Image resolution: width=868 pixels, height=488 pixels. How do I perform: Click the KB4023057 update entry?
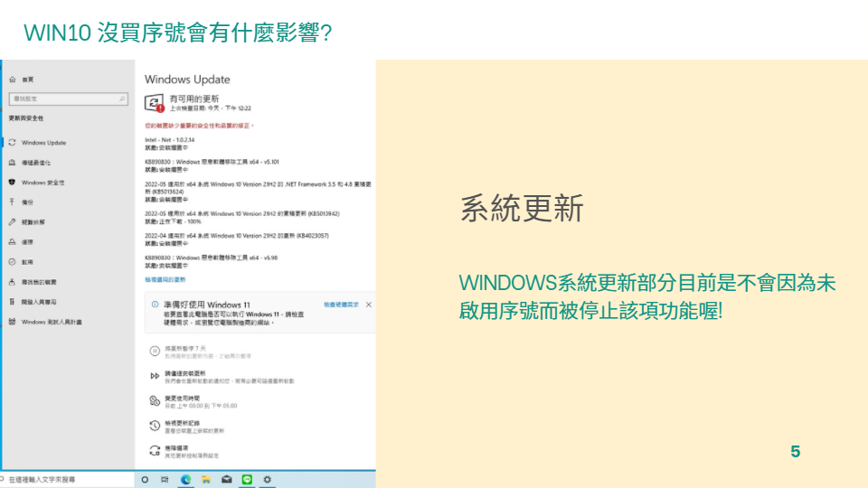pyautogui.click(x=237, y=239)
